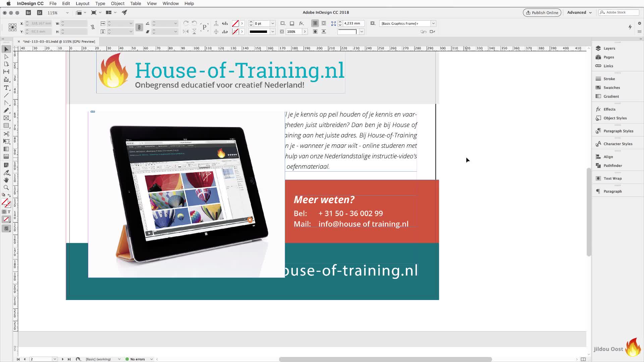Open the zoom level 115% dropdown
Screen dimensions: 644x362
[67, 13]
